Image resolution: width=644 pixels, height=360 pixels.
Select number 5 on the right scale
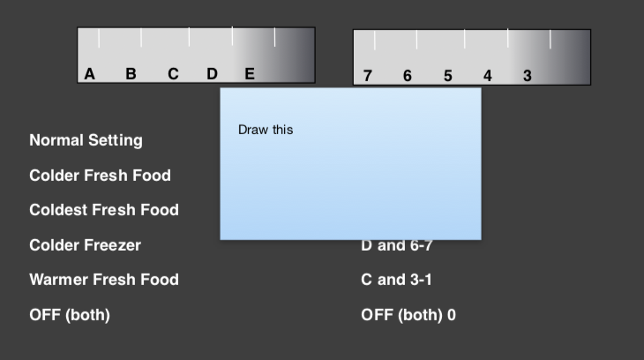click(x=447, y=76)
